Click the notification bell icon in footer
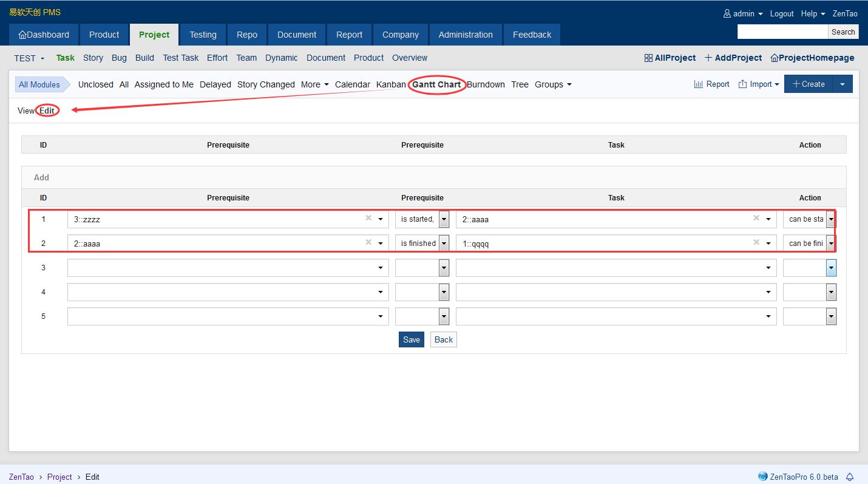Viewport: 868px width, 484px height. pos(850,477)
